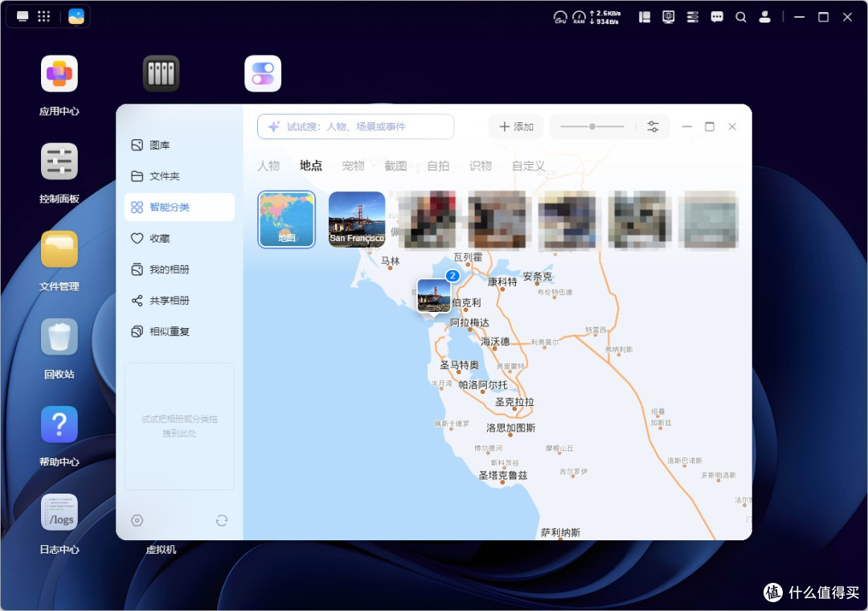This screenshot has height=611, width=868.
Task: Click the 瓦列霍 label on map
Action: click(469, 257)
